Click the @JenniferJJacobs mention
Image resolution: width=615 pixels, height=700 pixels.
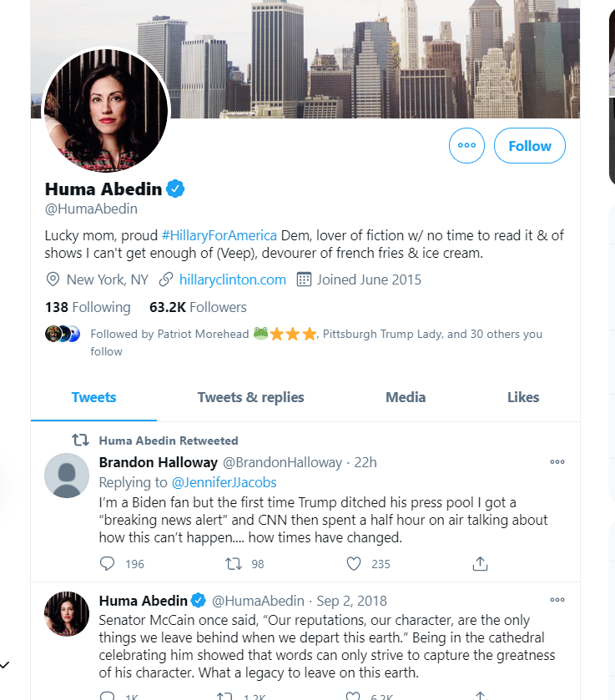224,482
